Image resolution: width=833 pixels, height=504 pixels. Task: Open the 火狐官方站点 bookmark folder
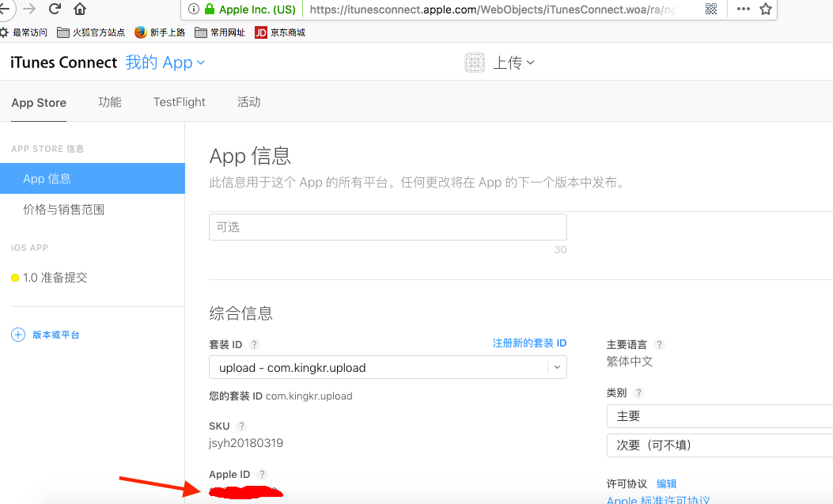(91, 32)
